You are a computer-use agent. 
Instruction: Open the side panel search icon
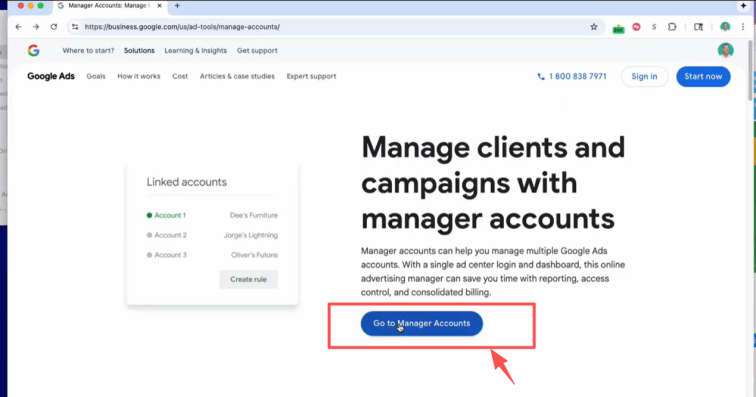(x=698, y=27)
